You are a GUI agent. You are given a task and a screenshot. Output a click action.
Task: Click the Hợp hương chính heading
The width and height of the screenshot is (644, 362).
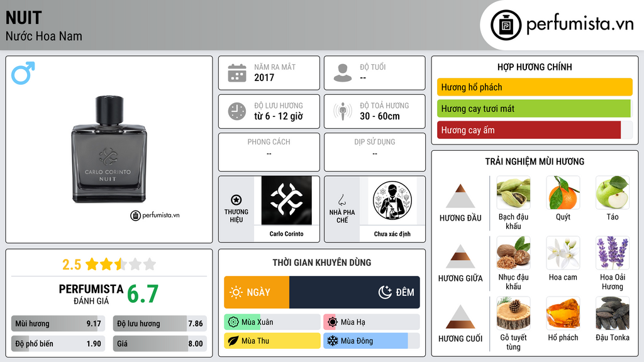point(535,67)
